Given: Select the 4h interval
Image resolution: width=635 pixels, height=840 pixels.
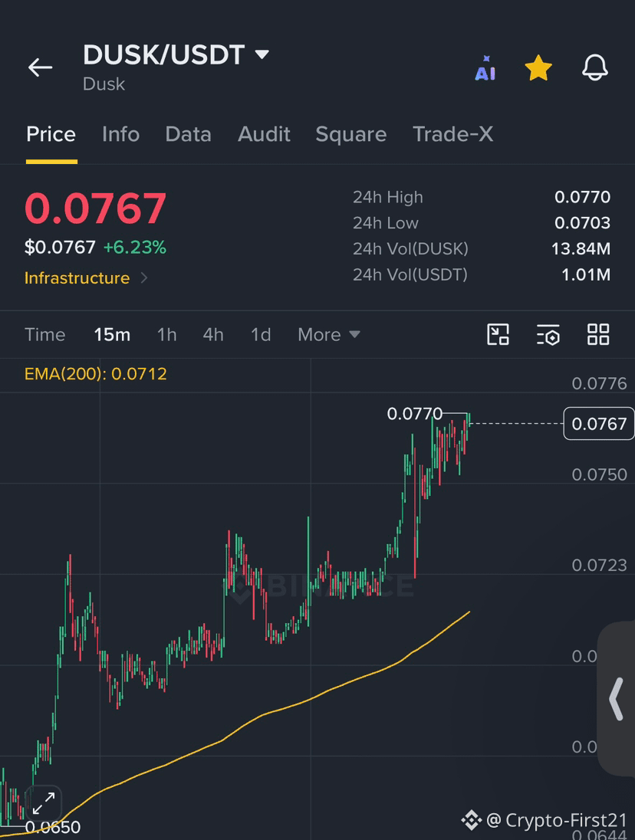Looking at the screenshot, I should (x=212, y=335).
